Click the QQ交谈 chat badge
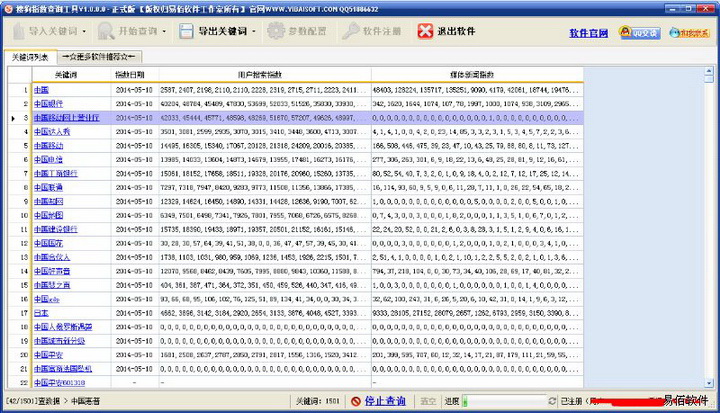 point(640,33)
